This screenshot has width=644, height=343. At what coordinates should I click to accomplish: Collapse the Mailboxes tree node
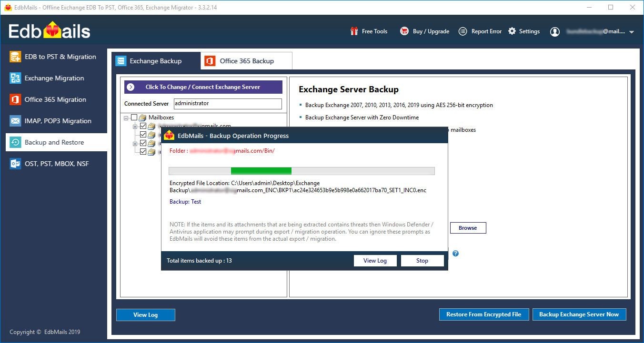(x=126, y=118)
